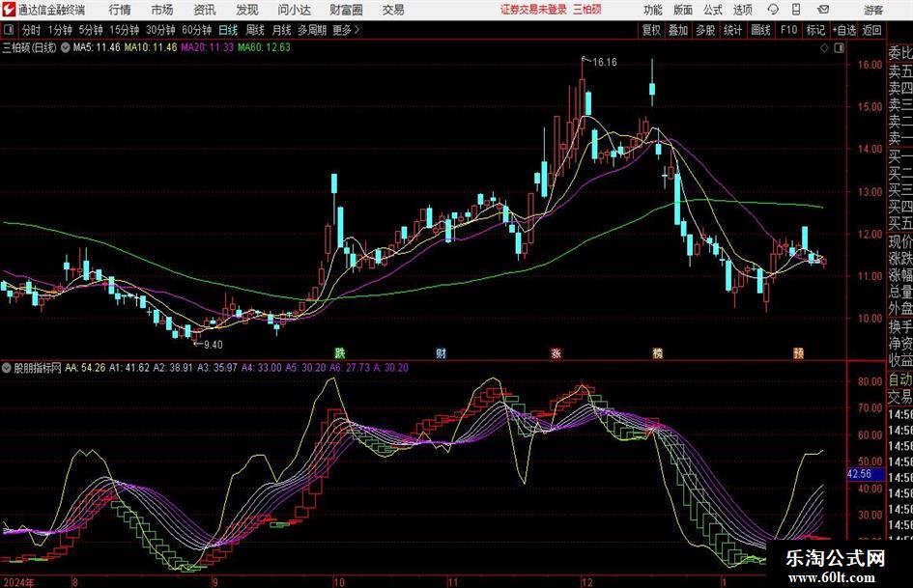Open the 行情 menu
This screenshot has width=913, height=588.
tap(120, 10)
